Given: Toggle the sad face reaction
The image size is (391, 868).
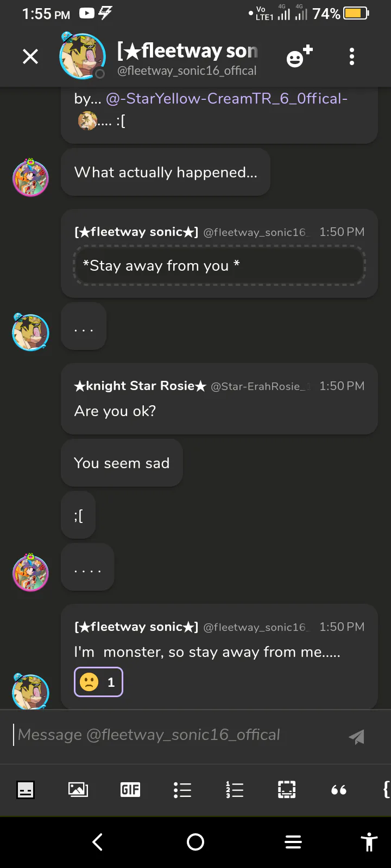Looking at the screenshot, I should 98,682.
